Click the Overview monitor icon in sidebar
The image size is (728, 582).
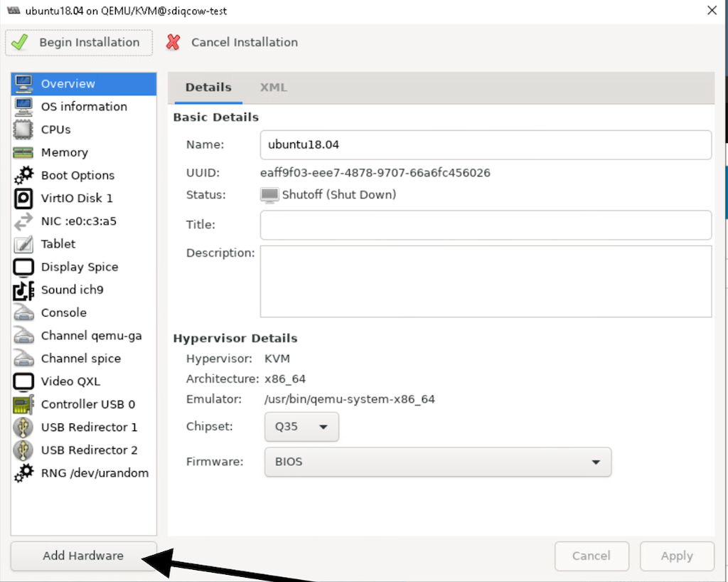coord(23,84)
